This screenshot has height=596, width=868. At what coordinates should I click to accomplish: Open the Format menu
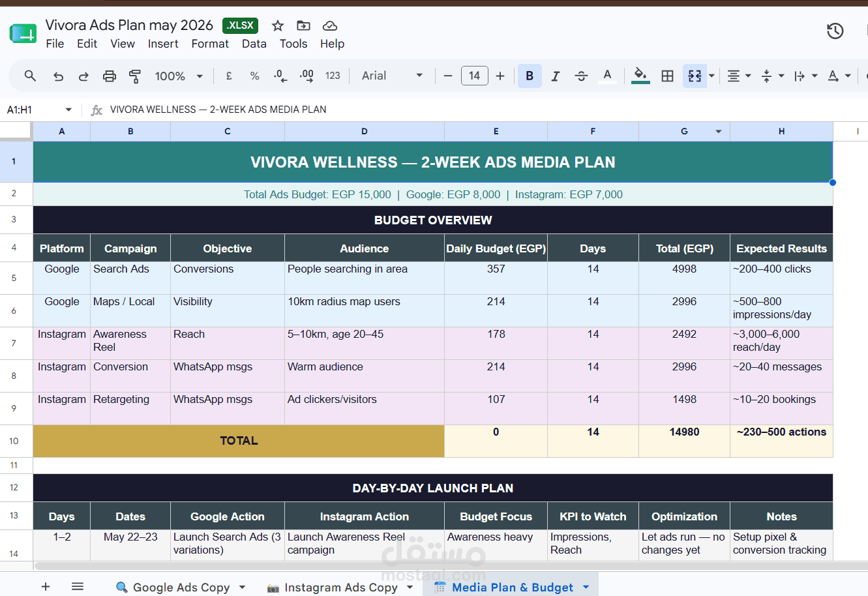(x=210, y=44)
